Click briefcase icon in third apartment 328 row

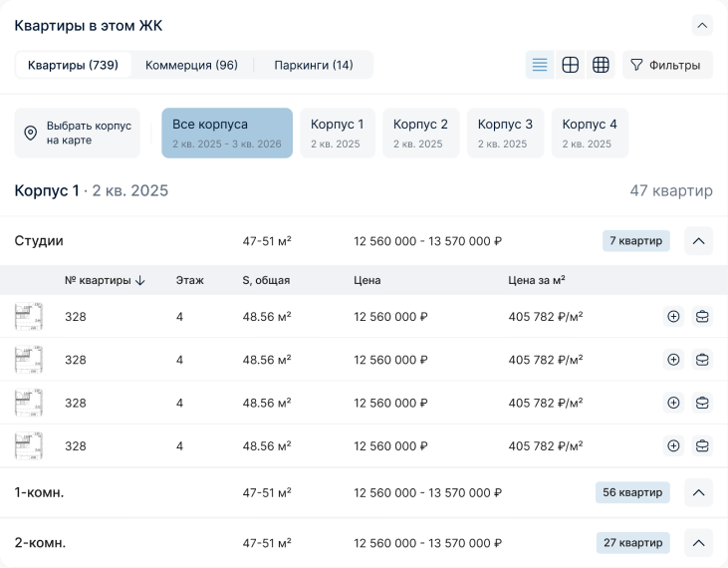pos(702,403)
